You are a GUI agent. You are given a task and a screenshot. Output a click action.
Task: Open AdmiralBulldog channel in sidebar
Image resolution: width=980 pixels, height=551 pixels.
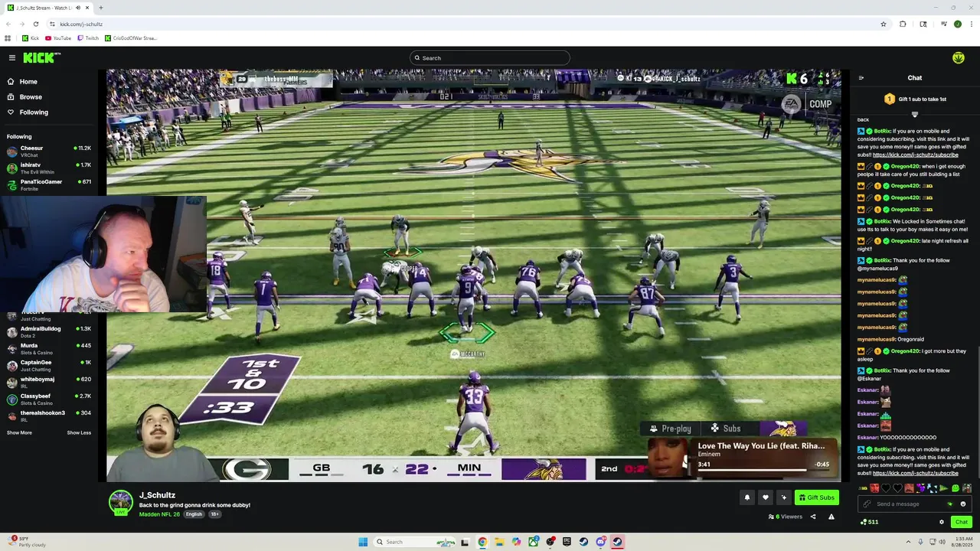[47, 331]
